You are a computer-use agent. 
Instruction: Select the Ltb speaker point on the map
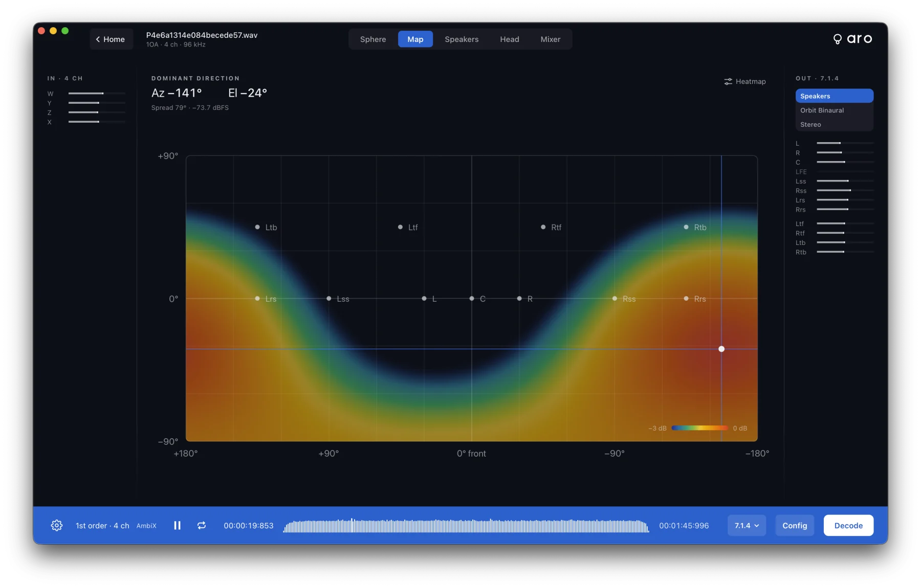pos(257,227)
